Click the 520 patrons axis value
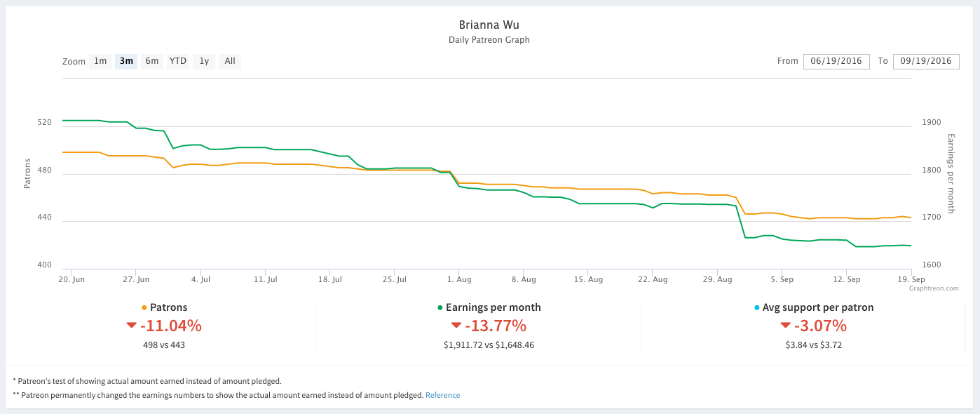This screenshot has width=980, height=414. point(45,122)
